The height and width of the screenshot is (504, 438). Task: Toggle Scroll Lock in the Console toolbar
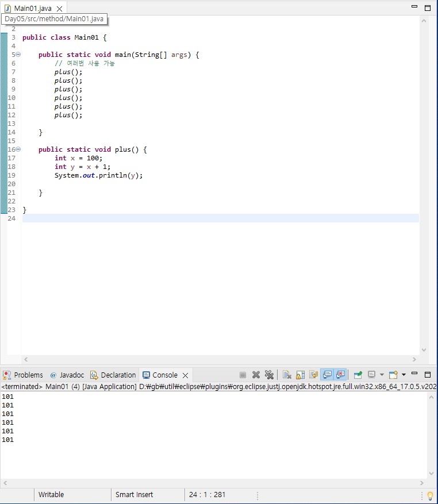pos(301,375)
